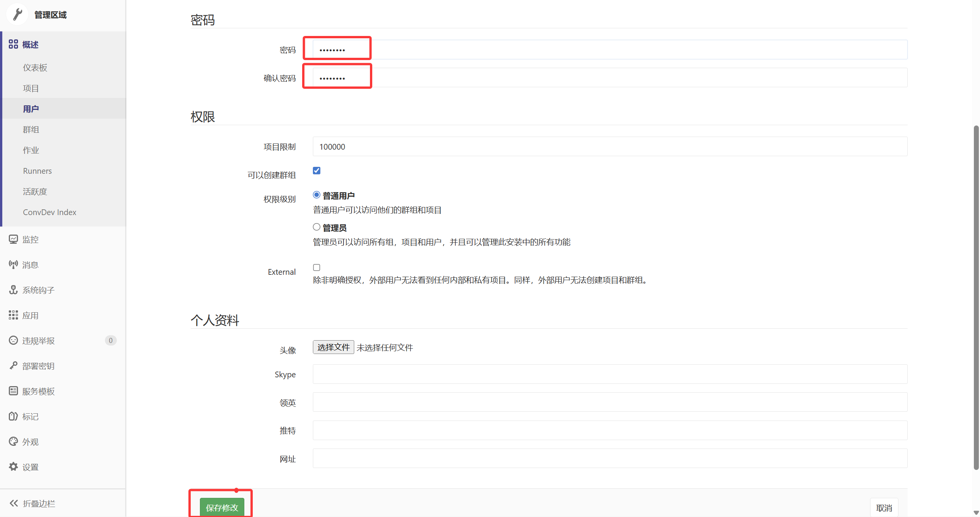Click the 概述 sidebar heading
Viewport: 980px width, 517px height.
point(30,45)
